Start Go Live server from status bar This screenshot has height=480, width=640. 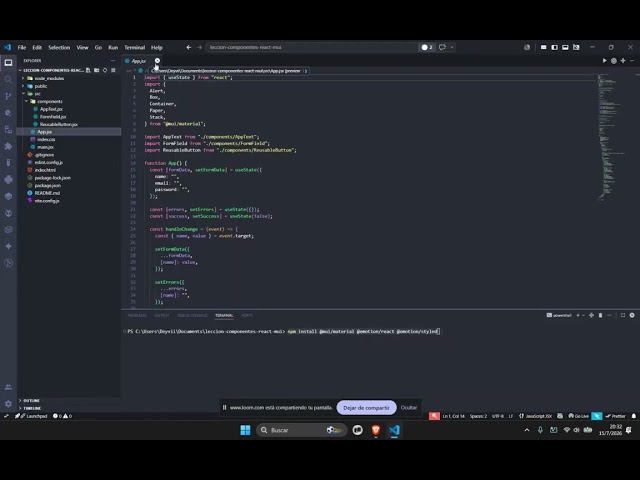[x=578, y=416]
